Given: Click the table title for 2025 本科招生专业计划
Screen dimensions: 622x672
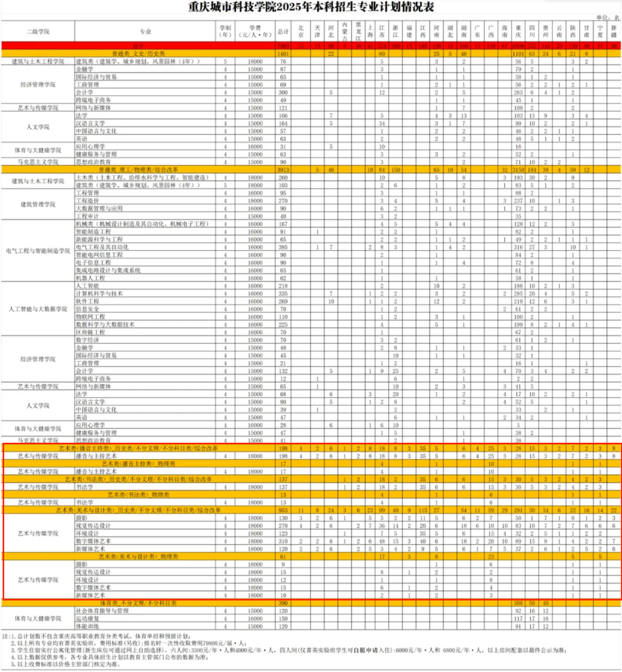Looking at the screenshot, I should click(311, 7).
